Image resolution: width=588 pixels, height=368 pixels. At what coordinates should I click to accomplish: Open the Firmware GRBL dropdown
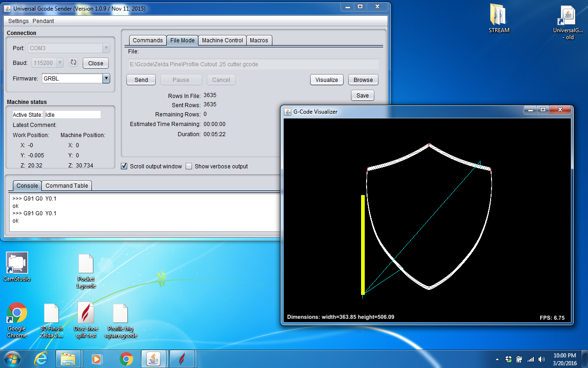click(x=106, y=78)
